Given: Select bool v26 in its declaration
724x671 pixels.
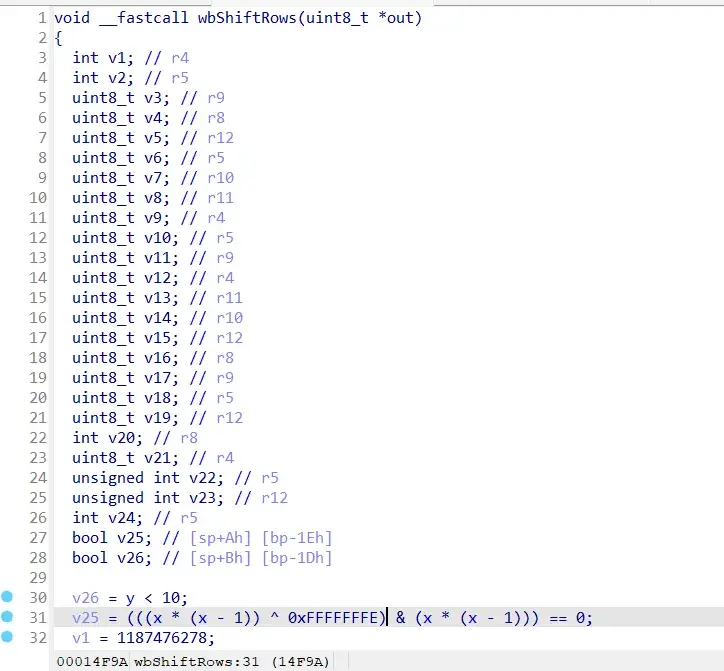Looking at the screenshot, I should coord(131,558).
